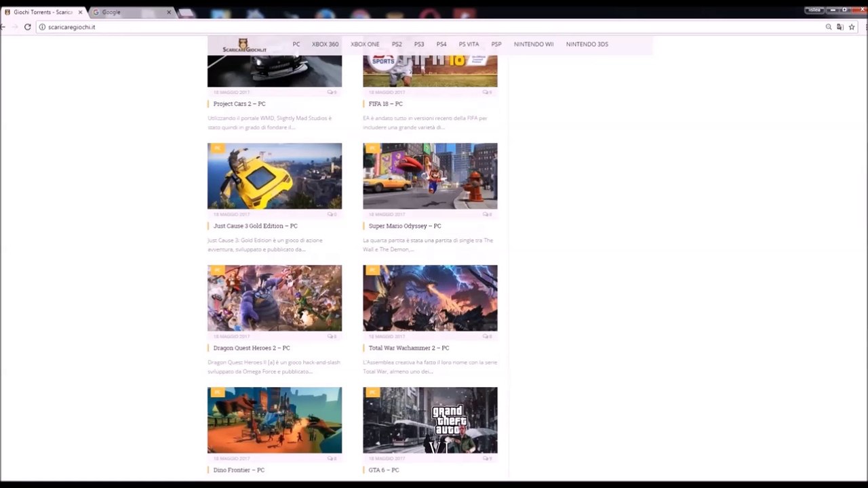The image size is (868, 488).
Task: Open comments icon on Dino Frontier post
Action: [x=332, y=458]
